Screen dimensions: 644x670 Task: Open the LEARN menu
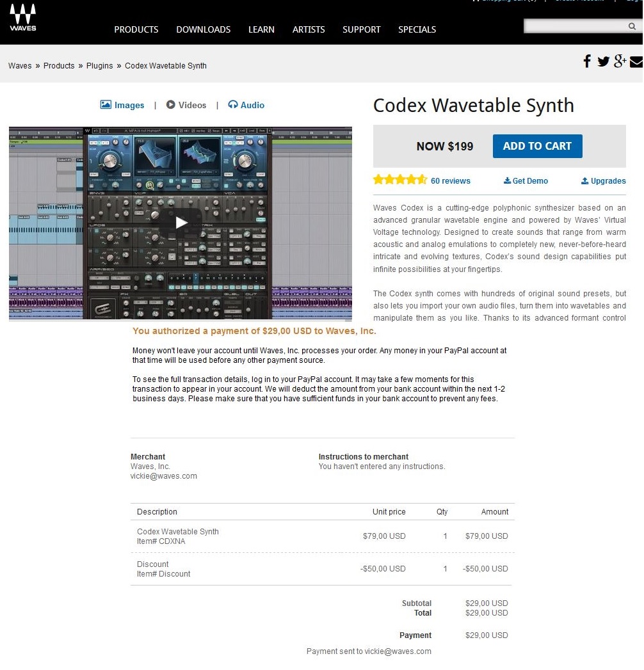261,29
